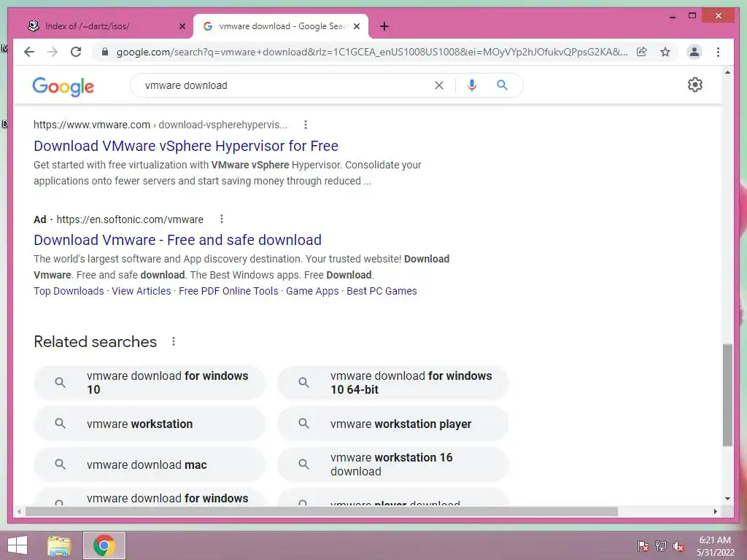Go to Google home via logo
Viewport: 747px width, 560px height.
(63, 86)
